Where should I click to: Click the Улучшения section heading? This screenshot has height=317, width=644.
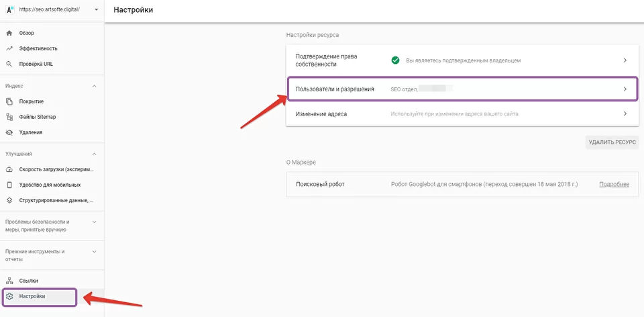pyautogui.click(x=19, y=154)
